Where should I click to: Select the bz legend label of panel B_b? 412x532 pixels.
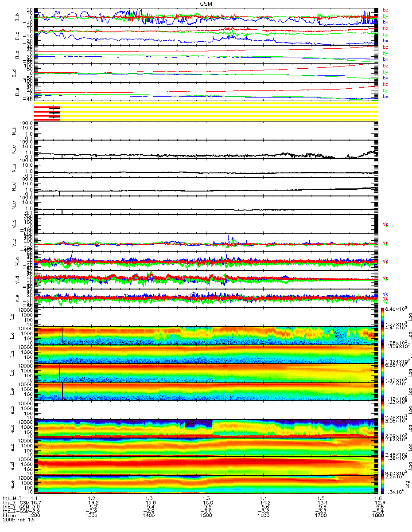385,10
